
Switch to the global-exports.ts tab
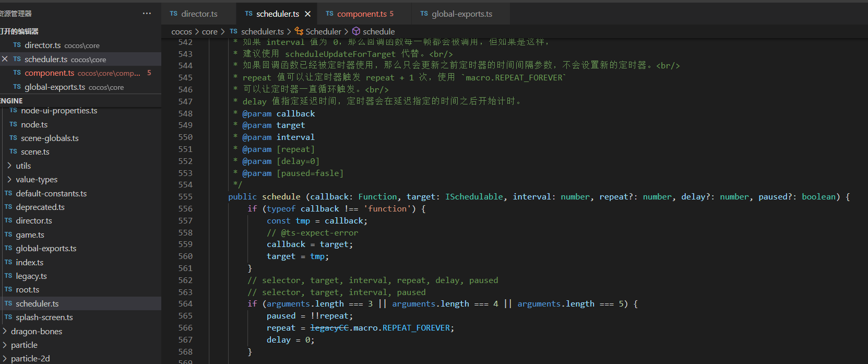click(x=462, y=14)
